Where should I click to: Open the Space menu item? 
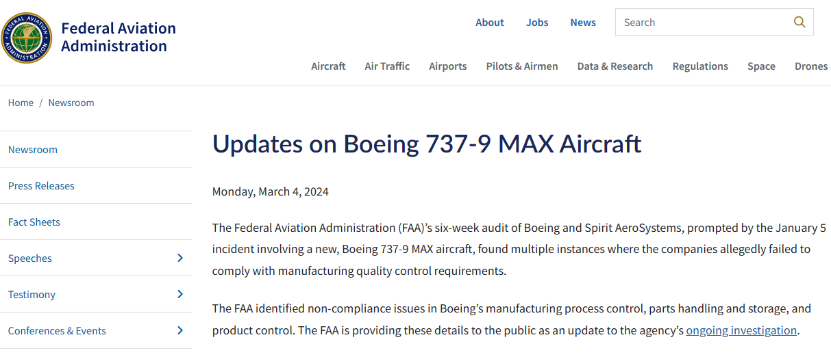(x=761, y=66)
